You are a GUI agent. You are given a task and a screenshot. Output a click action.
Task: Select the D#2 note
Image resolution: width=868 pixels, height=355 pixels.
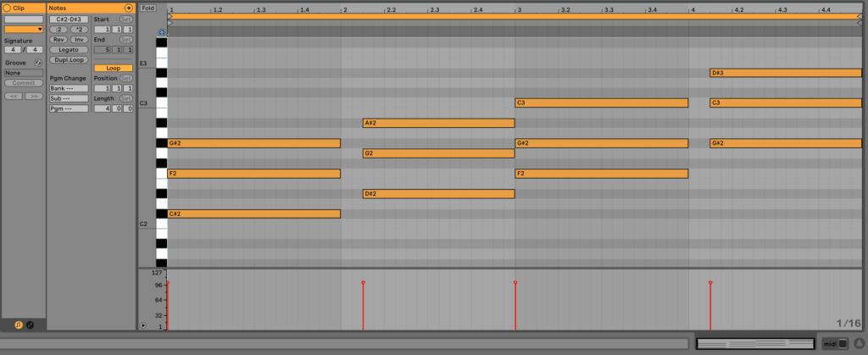pyautogui.click(x=438, y=193)
